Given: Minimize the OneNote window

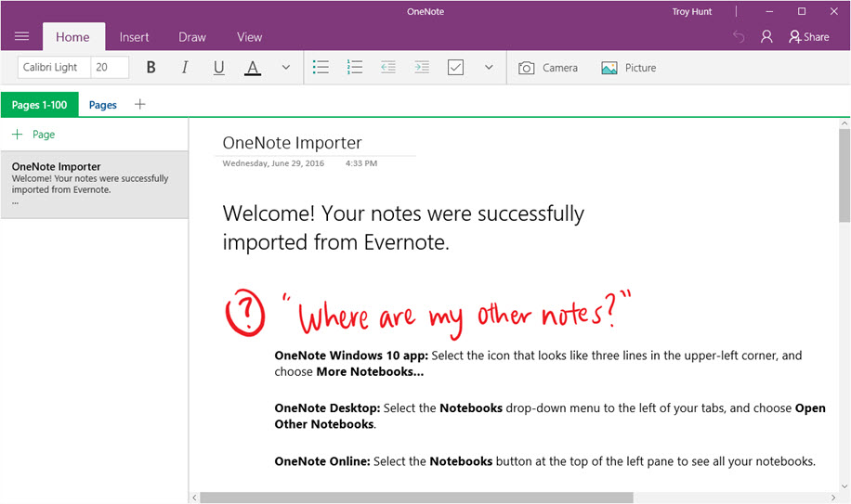Looking at the screenshot, I should point(769,11).
